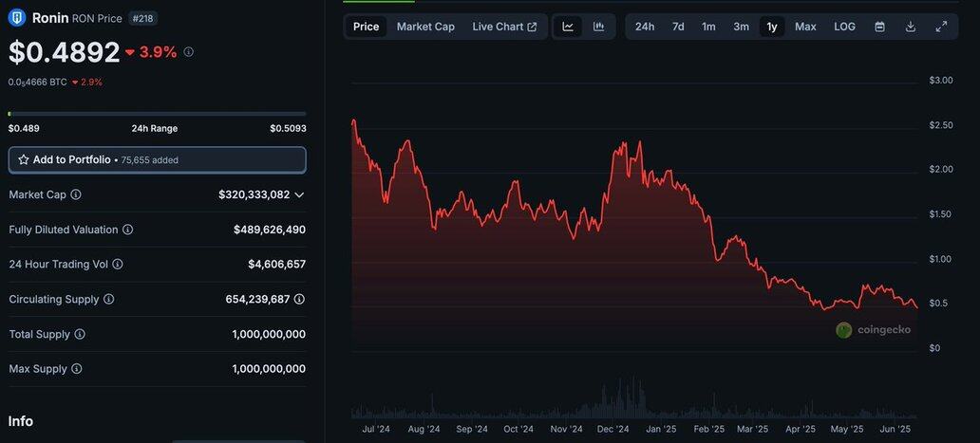
Task: Click the Info section heading
Action: pos(21,421)
